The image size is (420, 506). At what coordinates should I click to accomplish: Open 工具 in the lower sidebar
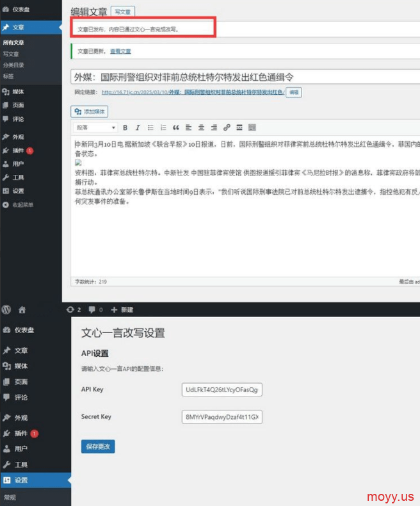(35, 465)
